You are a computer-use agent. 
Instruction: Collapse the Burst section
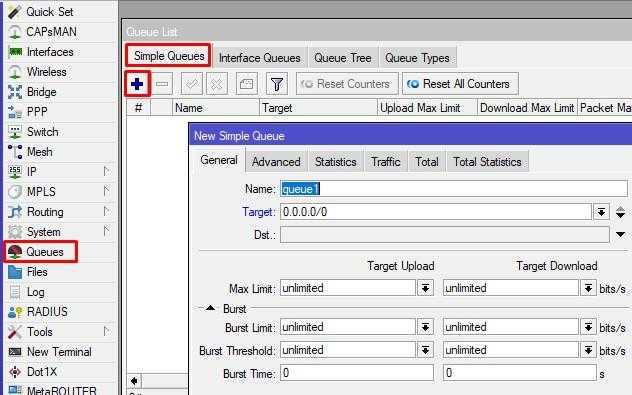210,308
